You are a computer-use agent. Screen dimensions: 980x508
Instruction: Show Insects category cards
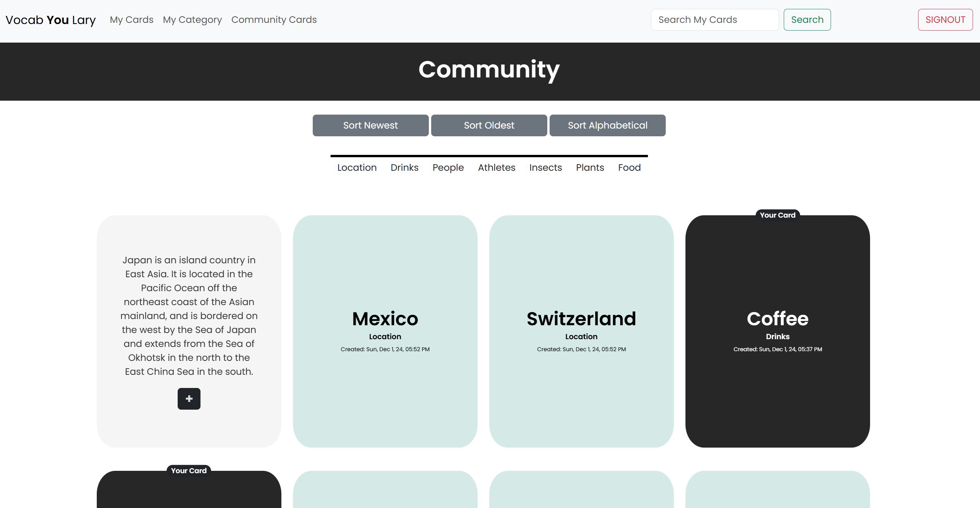click(x=545, y=168)
